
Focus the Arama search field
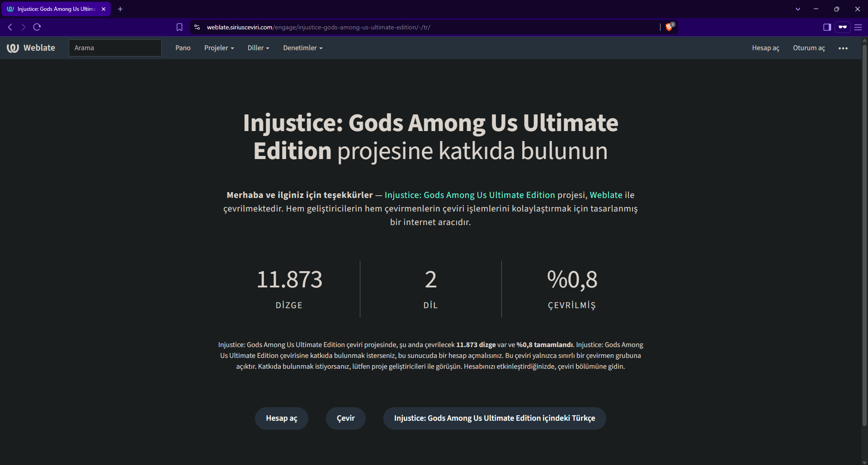click(x=115, y=48)
